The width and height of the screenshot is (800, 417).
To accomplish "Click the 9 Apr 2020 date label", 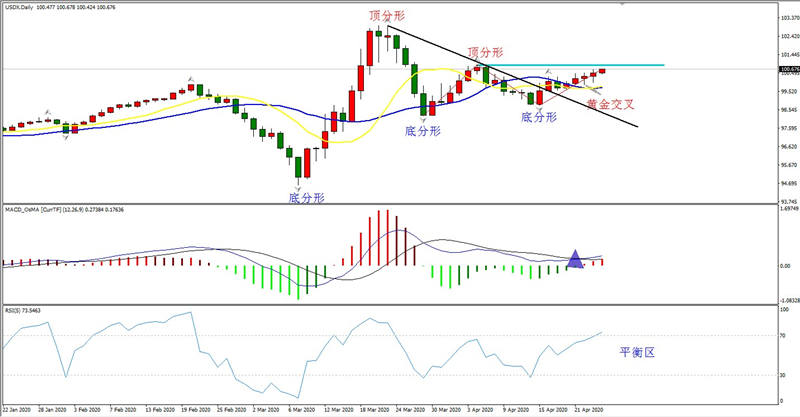I will pos(516,410).
